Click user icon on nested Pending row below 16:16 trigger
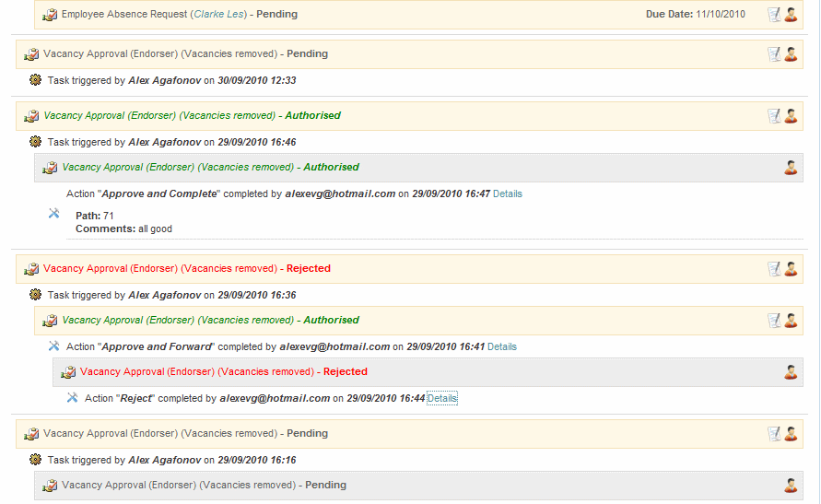 tap(791, 486)
